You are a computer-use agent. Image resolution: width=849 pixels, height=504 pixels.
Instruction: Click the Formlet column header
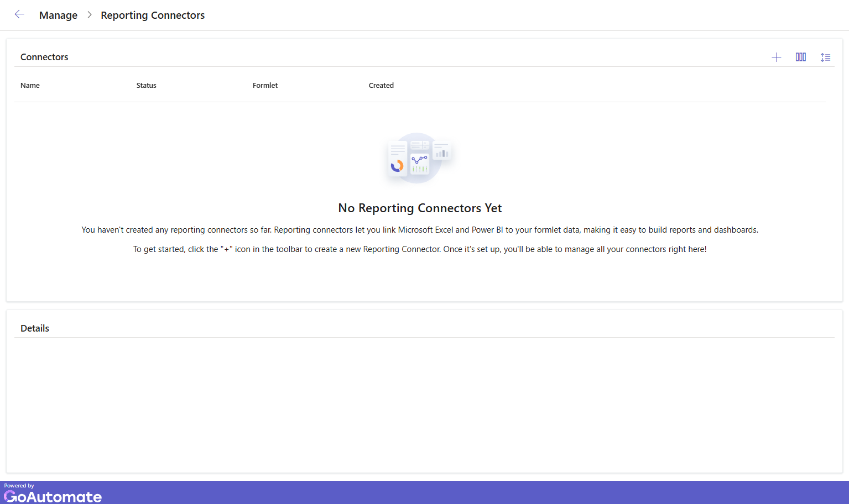tap(265, 86)
